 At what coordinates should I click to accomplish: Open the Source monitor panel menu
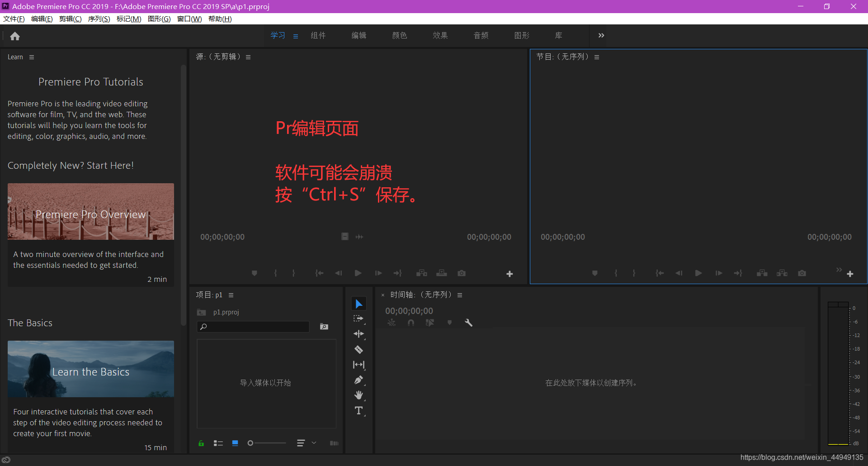click(x=248, y=57)
